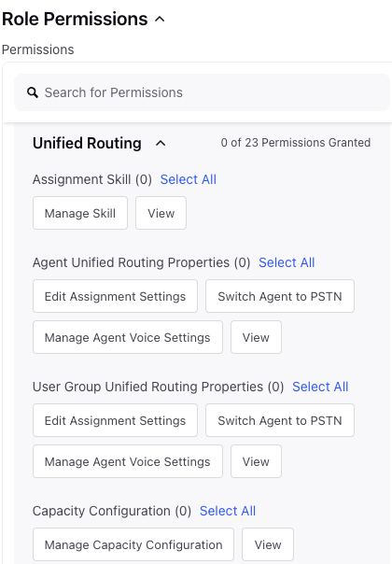
Task: Toggle View permission under Assignment Skill
Action: pyautogui.click(x=161, y=213)
